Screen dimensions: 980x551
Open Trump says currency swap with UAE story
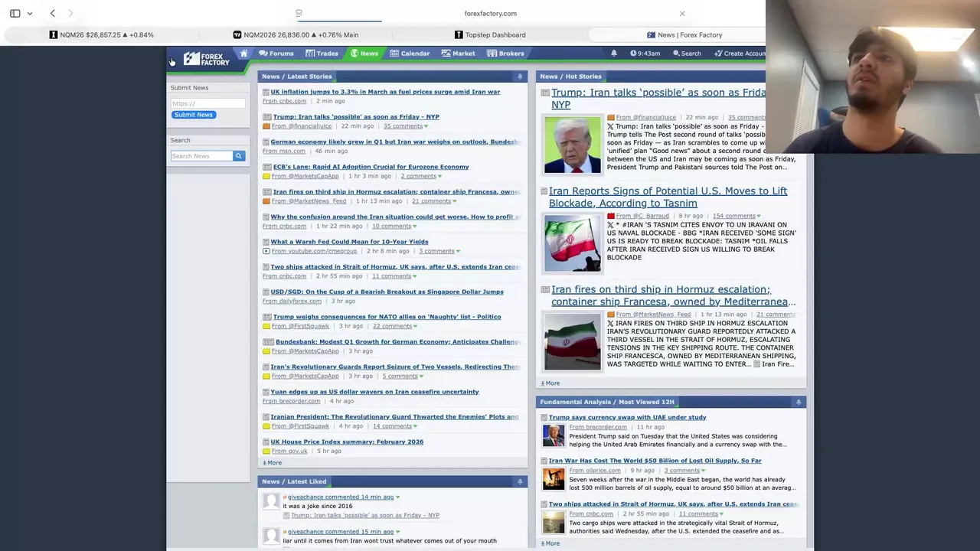(x=627, y=417)
